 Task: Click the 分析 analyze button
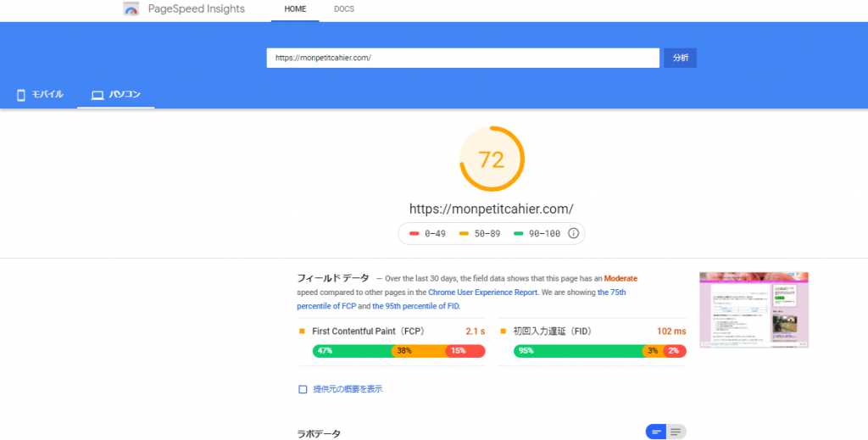[x=681, y=58]
